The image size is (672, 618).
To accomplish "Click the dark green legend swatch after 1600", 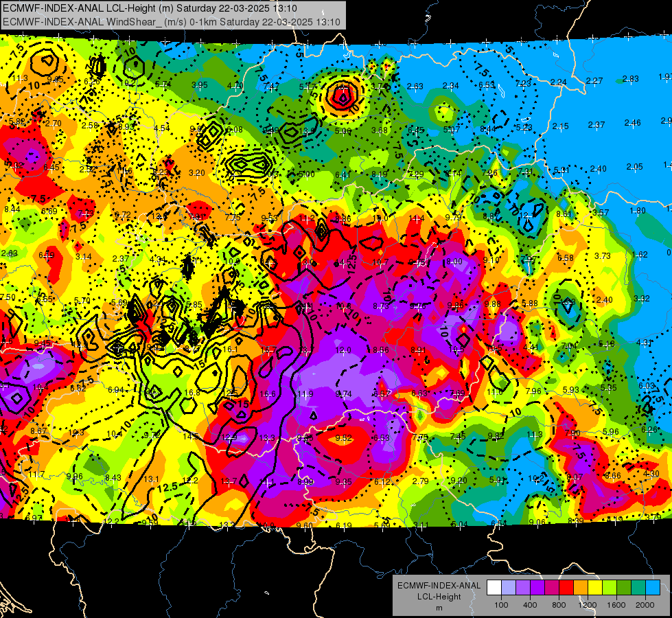I will (623, 588).
